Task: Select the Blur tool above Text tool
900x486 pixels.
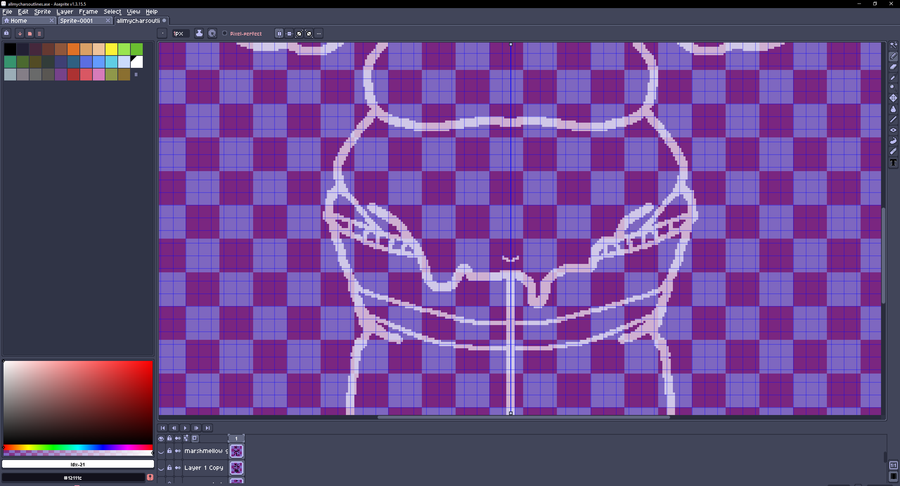Action: (893, 152)
